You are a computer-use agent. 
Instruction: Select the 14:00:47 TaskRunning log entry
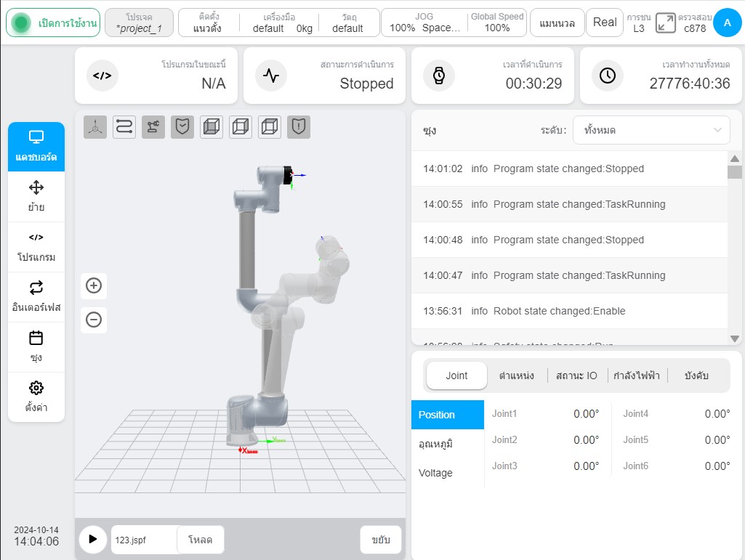(x=569, y=275)
